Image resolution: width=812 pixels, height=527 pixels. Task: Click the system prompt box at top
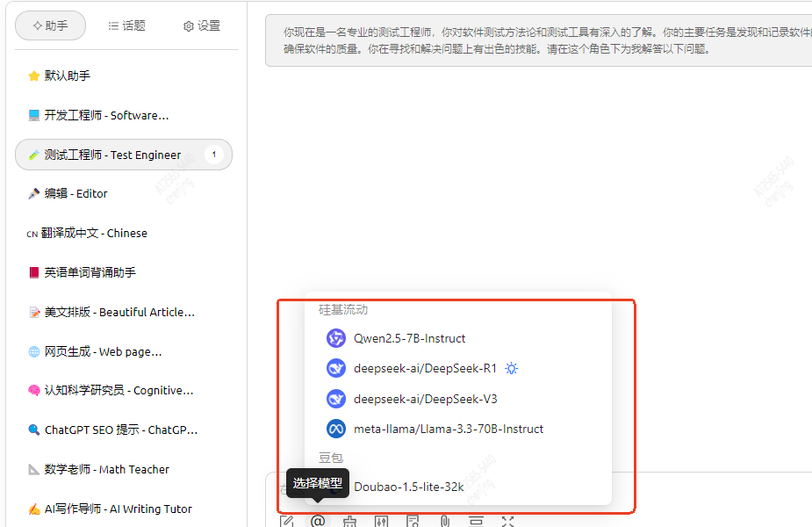pos(539,40)
